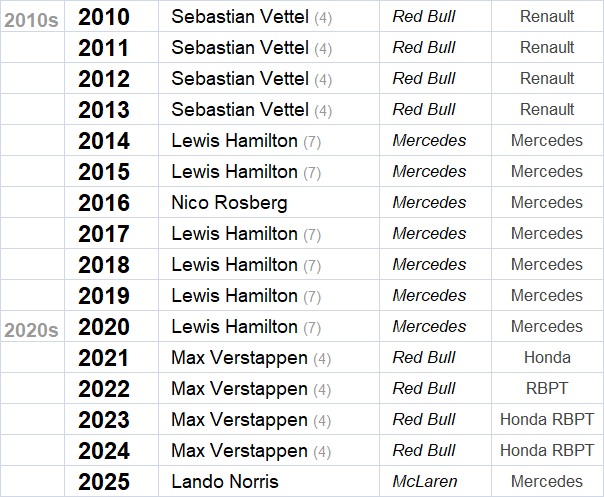Select the year 2019 cell
604x497 pixels.
[x=104, y=296]
